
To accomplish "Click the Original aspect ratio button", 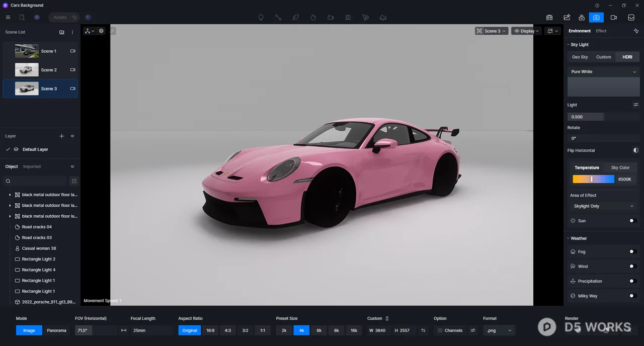I will point(190,330).
